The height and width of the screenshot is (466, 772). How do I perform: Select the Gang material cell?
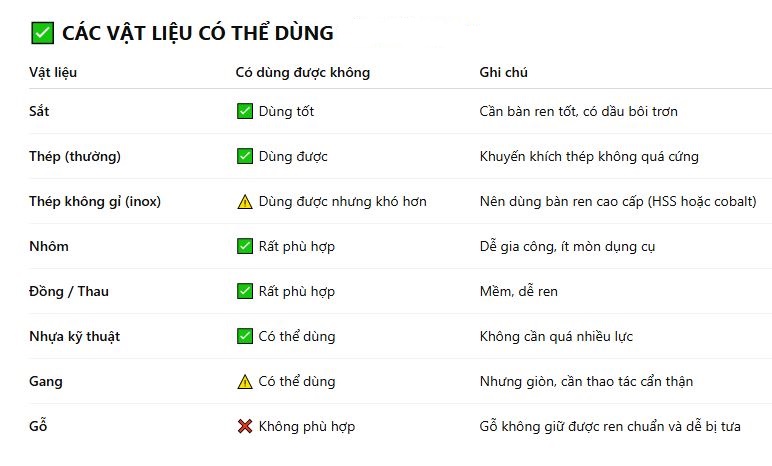click(x=46, y=382)
